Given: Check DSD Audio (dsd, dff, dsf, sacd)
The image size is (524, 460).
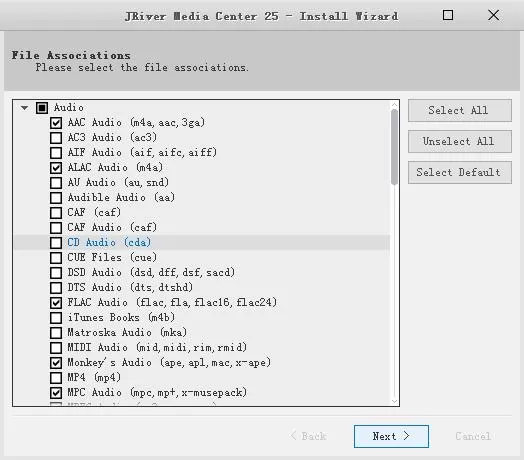Looking at the screenshot, I should click(x=56, y=273).
